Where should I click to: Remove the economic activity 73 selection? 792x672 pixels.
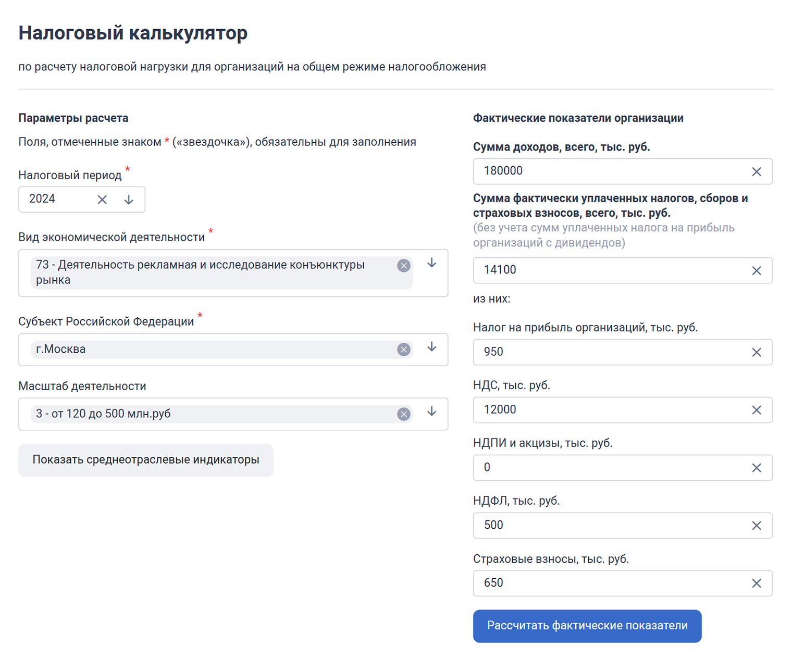pyautogui.click(x=403, y=266)
